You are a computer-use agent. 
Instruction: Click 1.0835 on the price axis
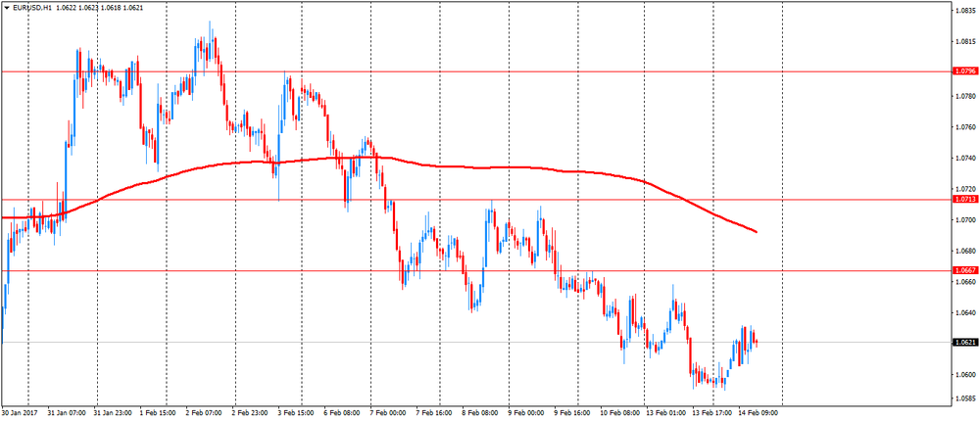click(x=963, y=10)
